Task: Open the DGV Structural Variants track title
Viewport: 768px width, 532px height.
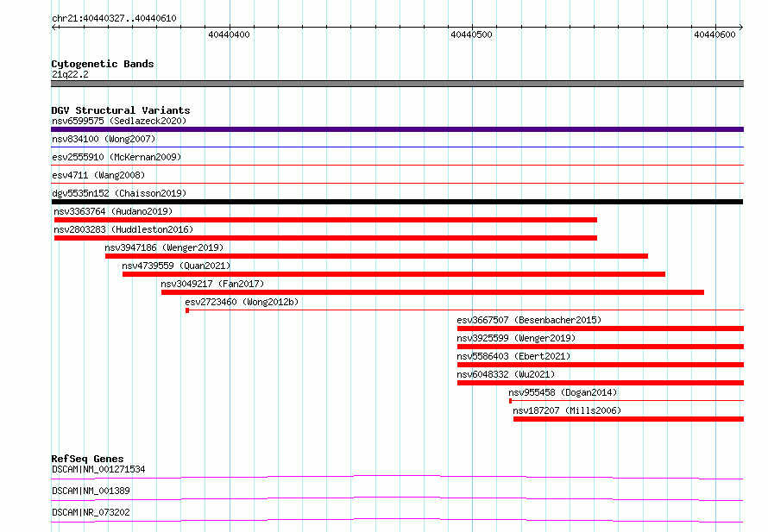Action: pos(121,110)
